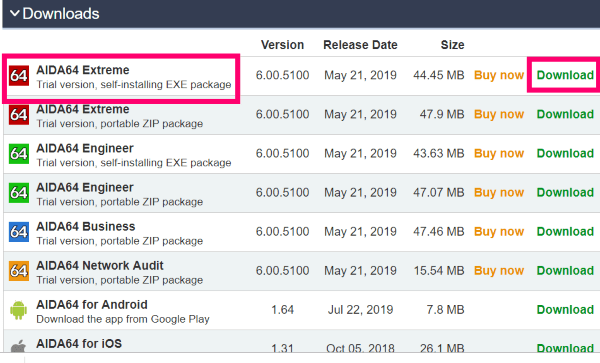600x363 pixels.
Task: Click the blue AIDA64 Business icon
Action: 19,232
